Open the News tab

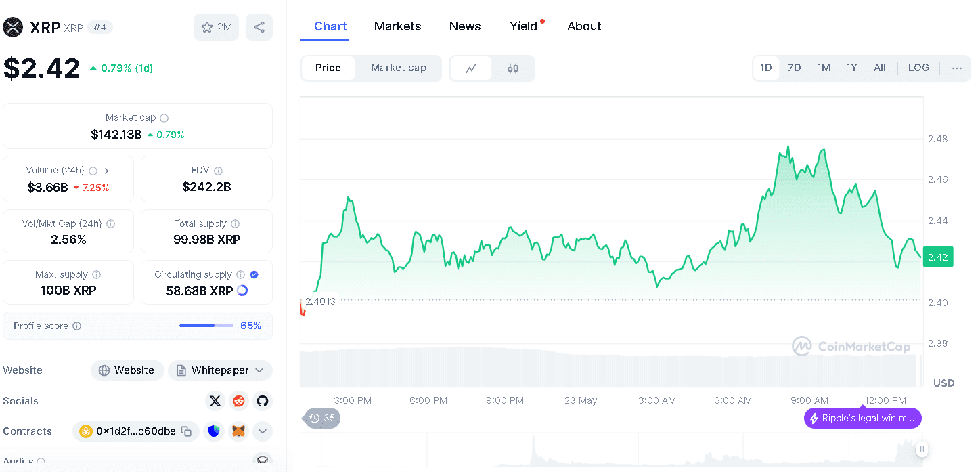465,26
